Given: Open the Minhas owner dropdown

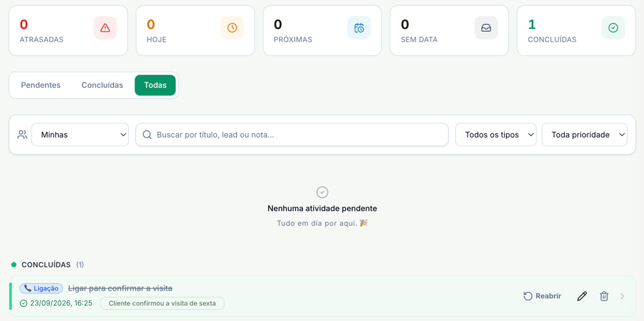Looking at the screenshot, I should point(80,135).
